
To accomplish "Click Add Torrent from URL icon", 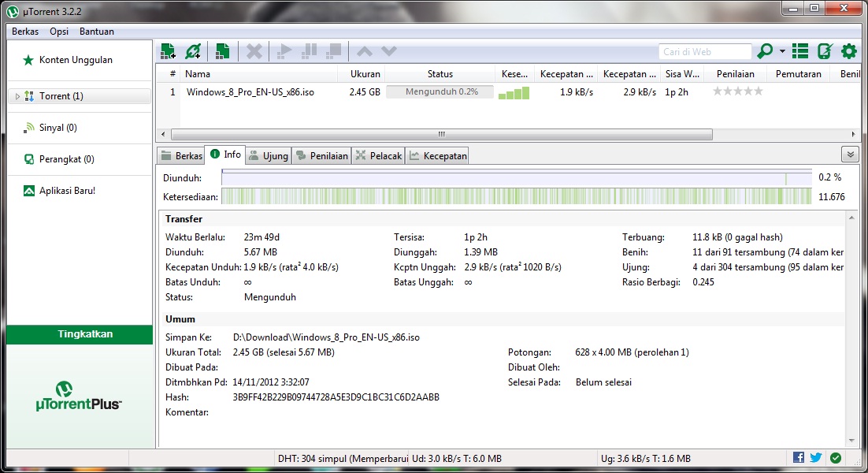I will click(x=193, y=51).
